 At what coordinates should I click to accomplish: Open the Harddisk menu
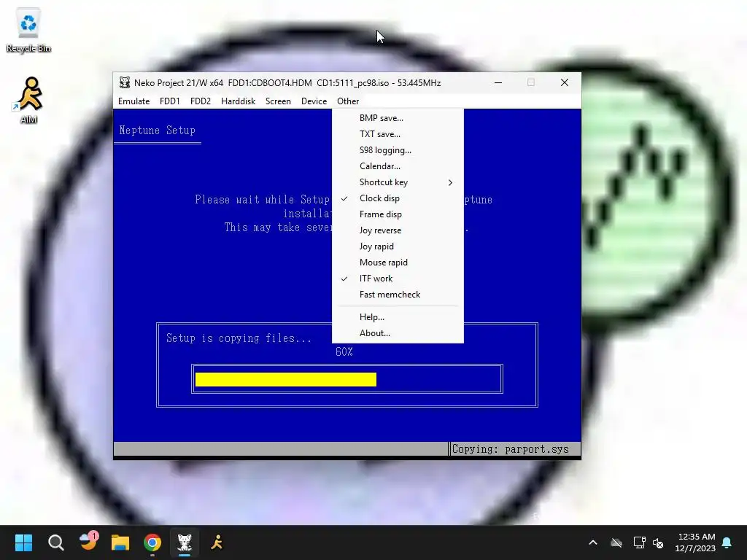[239, 101]
